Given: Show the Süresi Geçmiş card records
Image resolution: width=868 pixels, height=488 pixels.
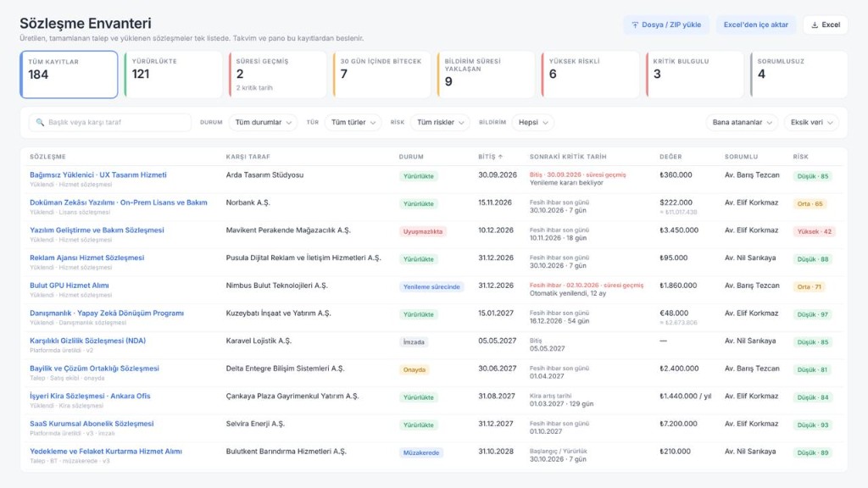Looking at the screenshot, I should [x=277, y=75].
